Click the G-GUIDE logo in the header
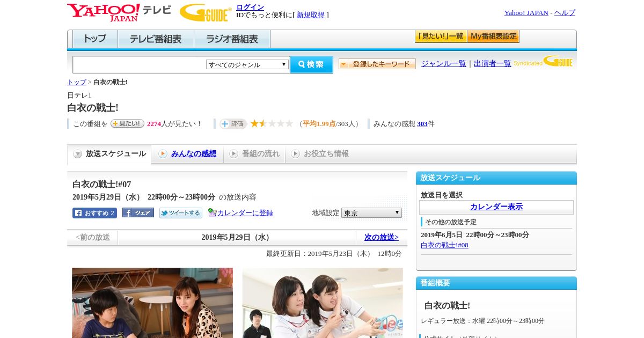The width and height of the screenshot is (644, 338). click(206, 12)
